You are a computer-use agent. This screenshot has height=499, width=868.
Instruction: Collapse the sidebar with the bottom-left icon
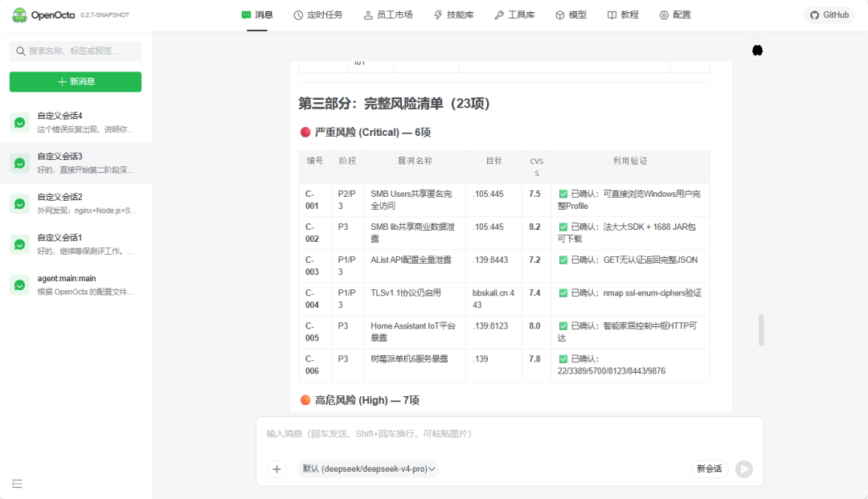coord(17,484)
